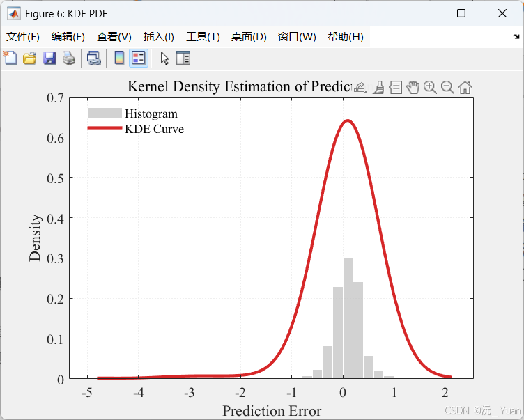Open the 查看(V) menu
524x420 pixels.
click(x=114, y=37)
